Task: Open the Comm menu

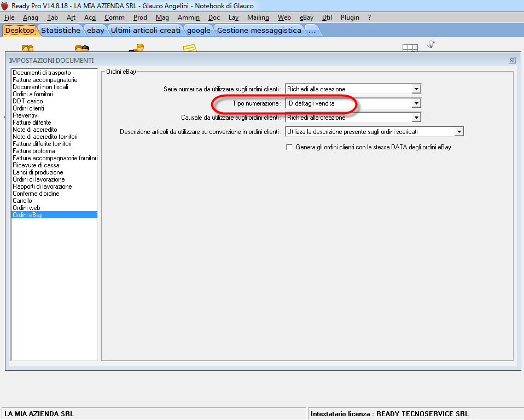Action: [114, 17]
